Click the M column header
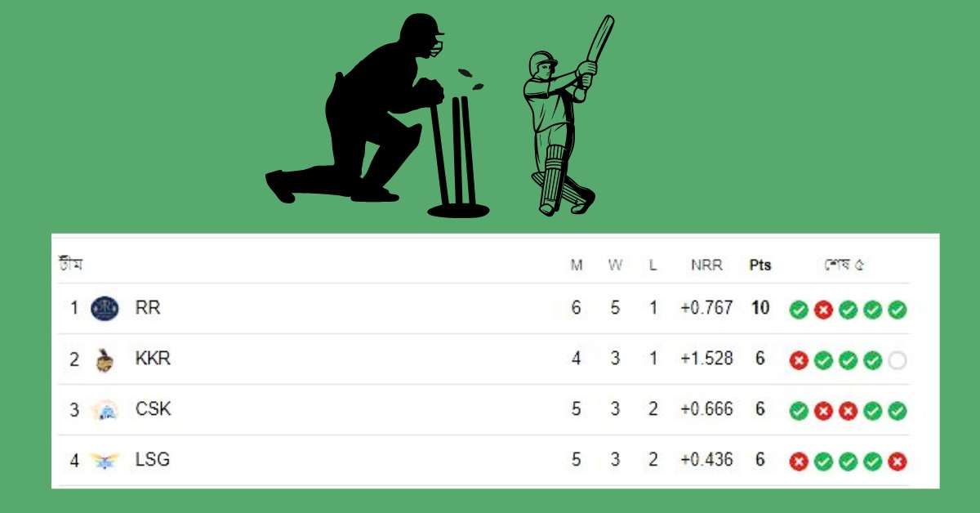 point(576,265)
